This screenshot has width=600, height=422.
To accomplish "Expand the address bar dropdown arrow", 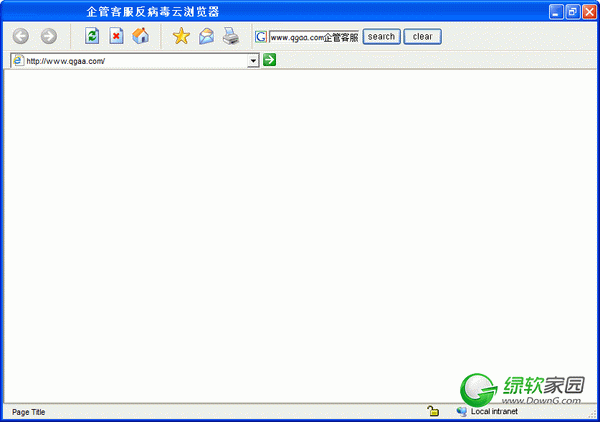I will coord(253,61).
